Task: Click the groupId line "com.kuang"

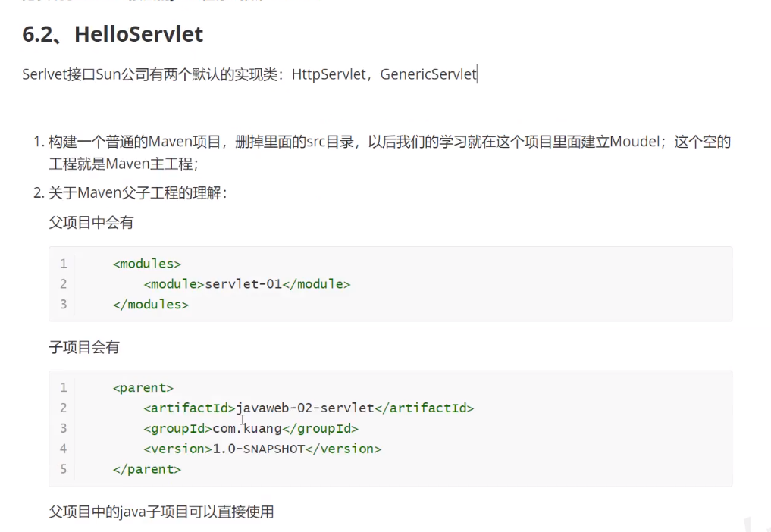Action: (251, 429)
